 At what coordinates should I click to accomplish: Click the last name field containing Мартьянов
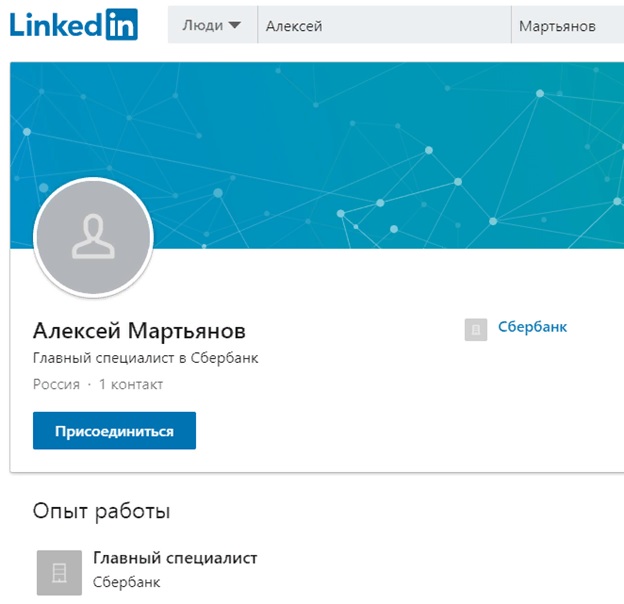[568, 25]
